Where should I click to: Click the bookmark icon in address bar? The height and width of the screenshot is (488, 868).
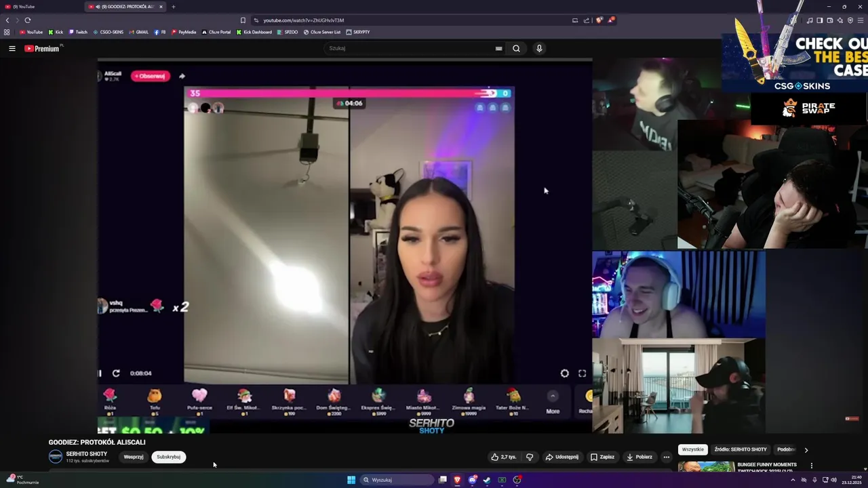tap(243, 20)
